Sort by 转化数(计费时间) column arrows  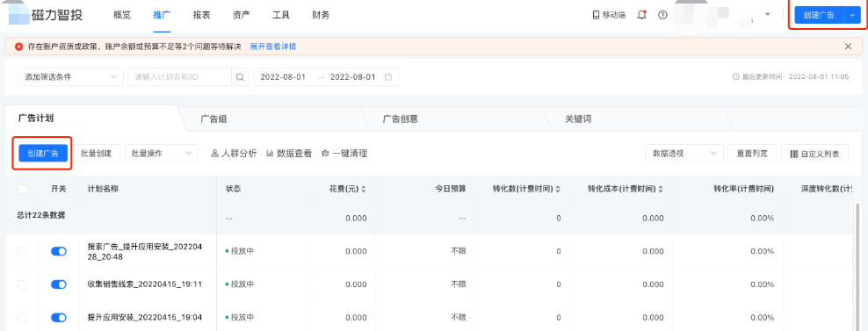click(x=558, y=190)
